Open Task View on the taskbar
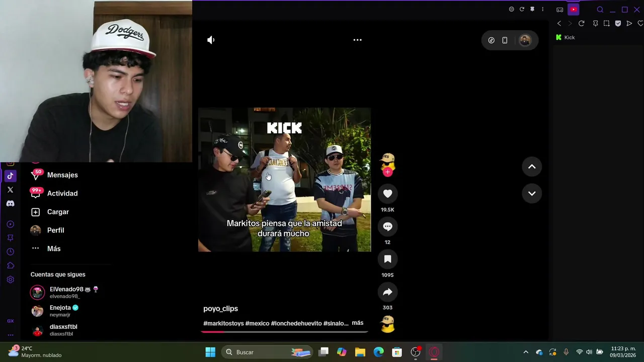 click(x=324, y=352)
